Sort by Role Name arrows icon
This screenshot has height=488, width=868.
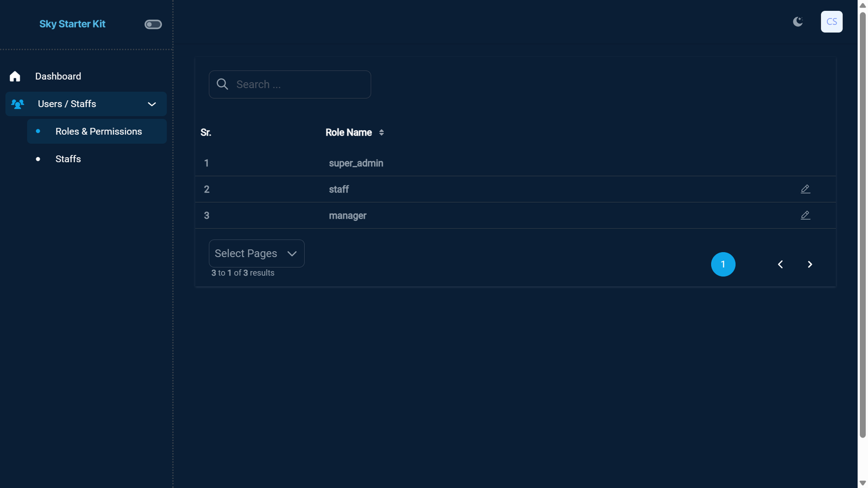click(381, 132)
